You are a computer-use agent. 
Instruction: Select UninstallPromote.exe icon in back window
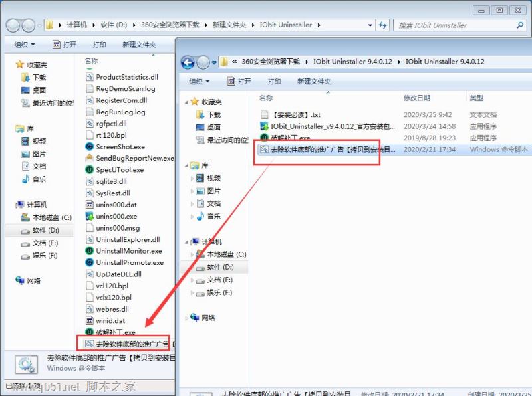tap(90, 262)
